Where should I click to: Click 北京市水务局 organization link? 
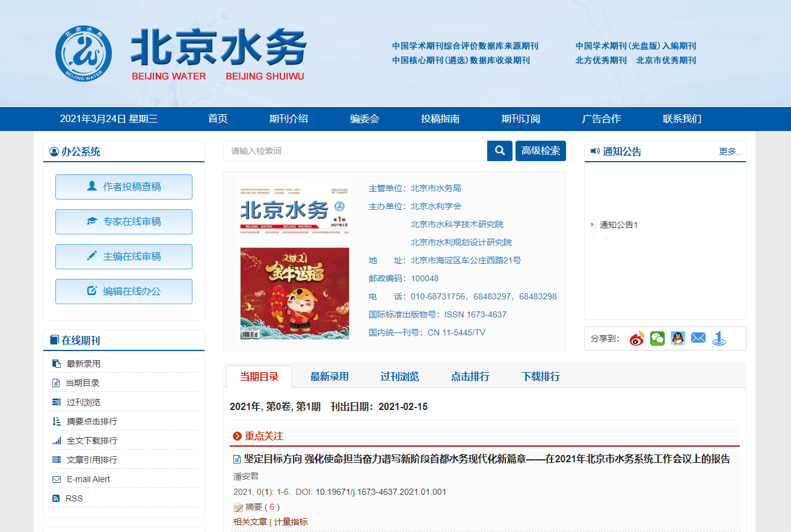pos(436,188)
